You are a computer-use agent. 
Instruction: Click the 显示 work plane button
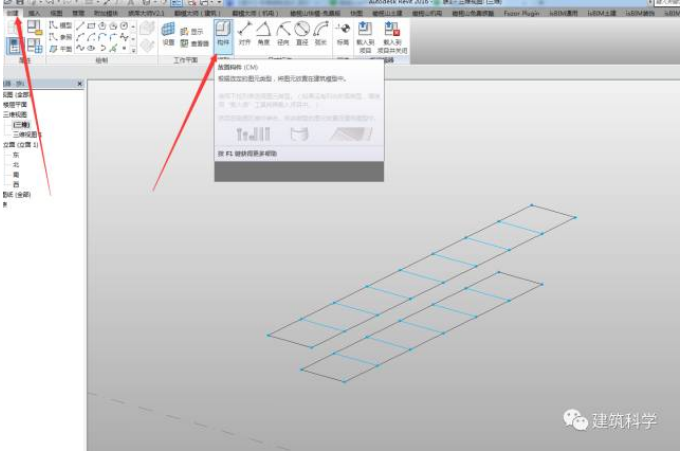coord(192,31)
